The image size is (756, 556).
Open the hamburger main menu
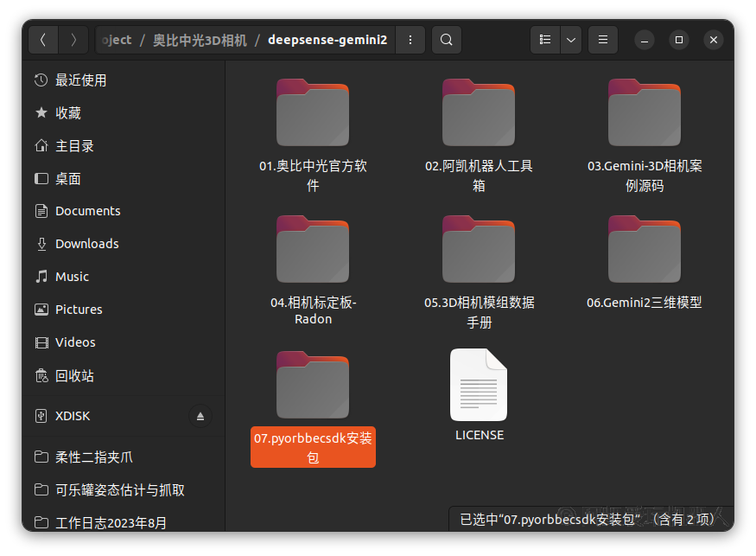(x=603, y=40)
